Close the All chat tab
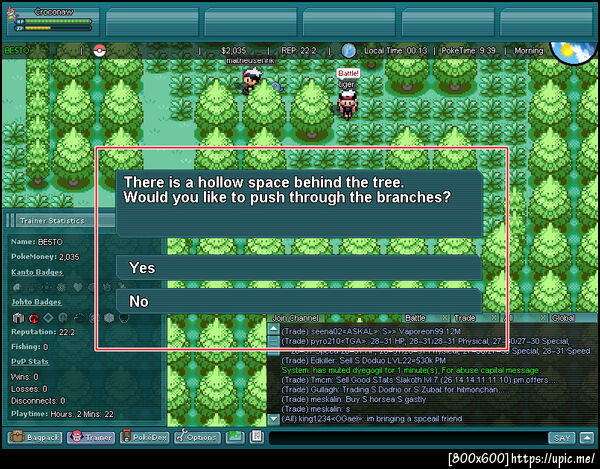 (543, 318)
